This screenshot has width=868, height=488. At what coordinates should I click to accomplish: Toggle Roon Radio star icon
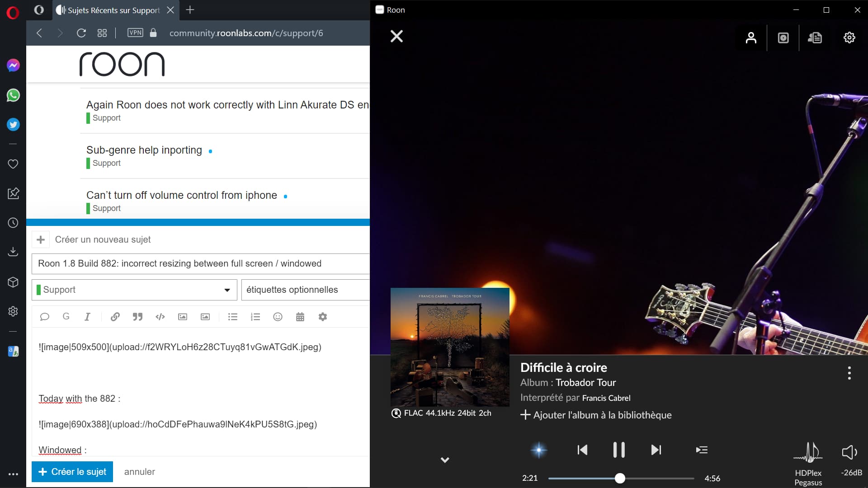[x=539, y=450]
